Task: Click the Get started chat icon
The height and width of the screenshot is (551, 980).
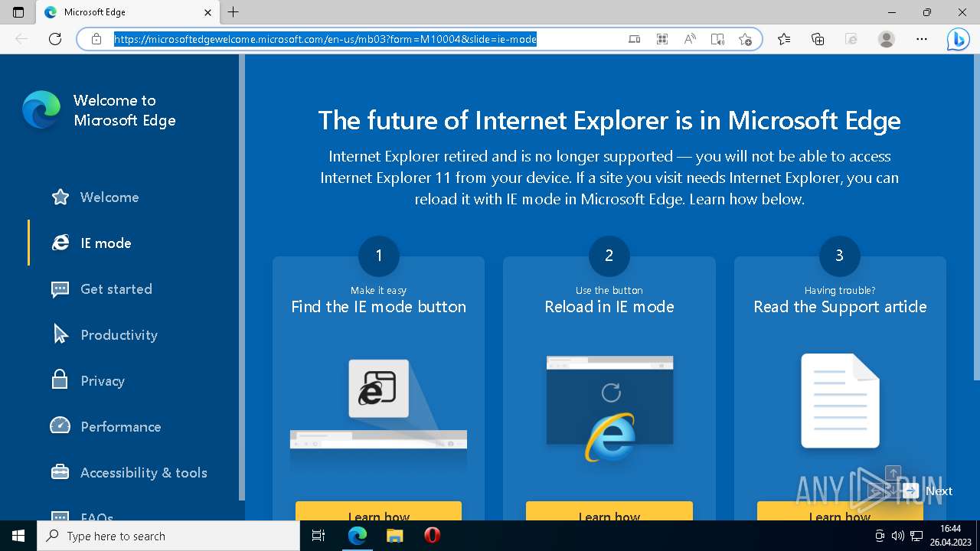Action: (x=60, y=289)
